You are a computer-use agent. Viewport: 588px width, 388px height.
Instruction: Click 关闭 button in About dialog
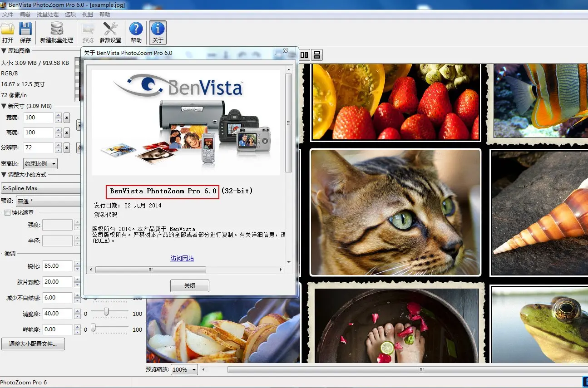[190, 286]
